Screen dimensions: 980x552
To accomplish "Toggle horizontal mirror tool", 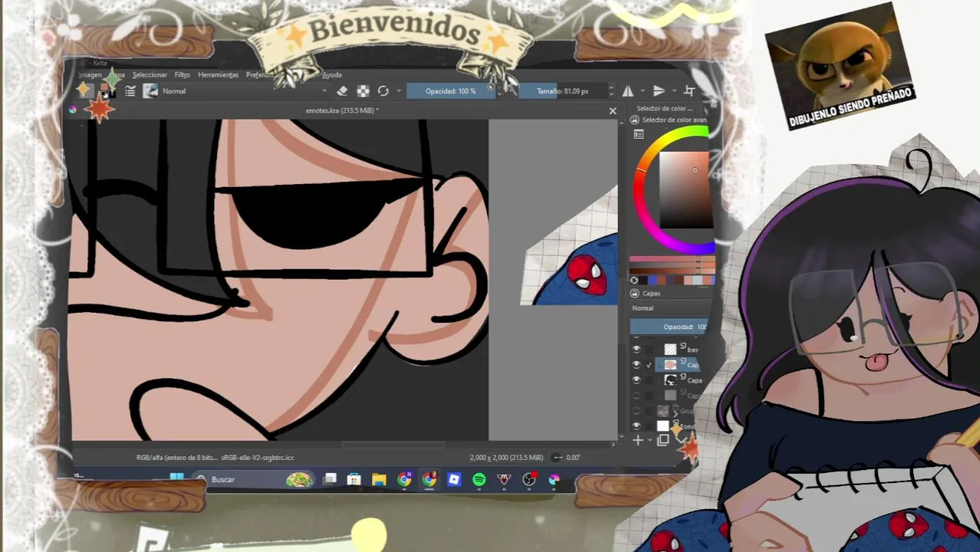I will [x=628, y=91].
